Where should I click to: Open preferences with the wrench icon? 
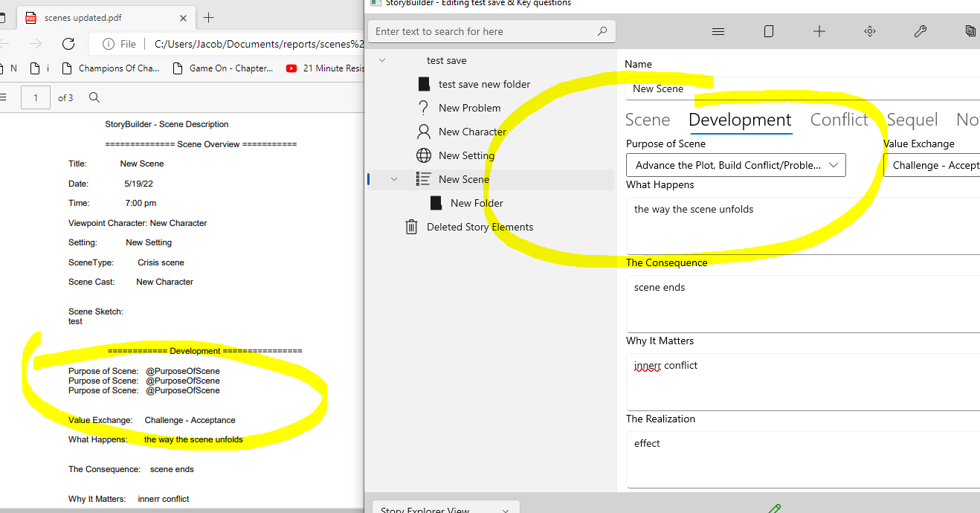920,31
